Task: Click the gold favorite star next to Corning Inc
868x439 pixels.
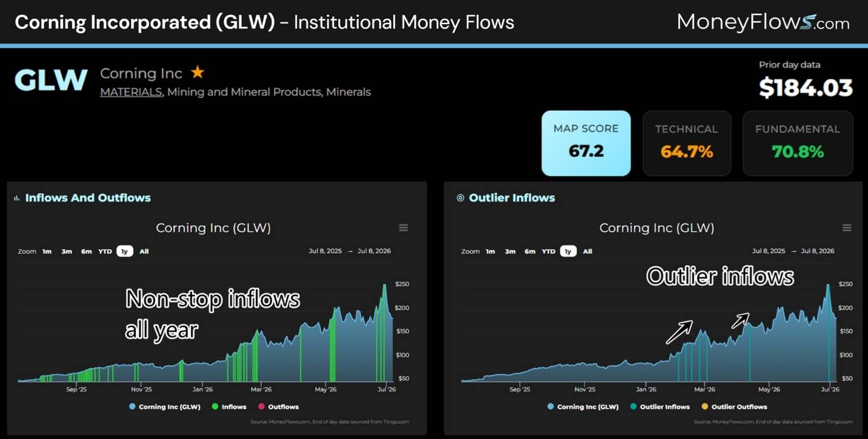Action: pos(198,73)
